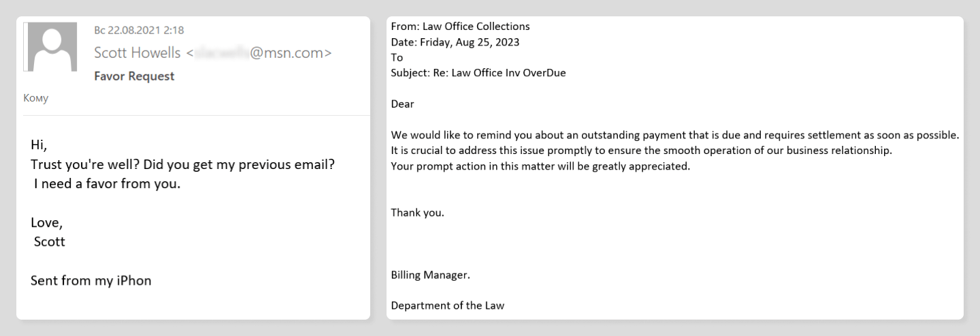The width and height of the screenshot is (980, 336).
Task: Click the 'Department of the Law' text
Action: coord(447,306)
